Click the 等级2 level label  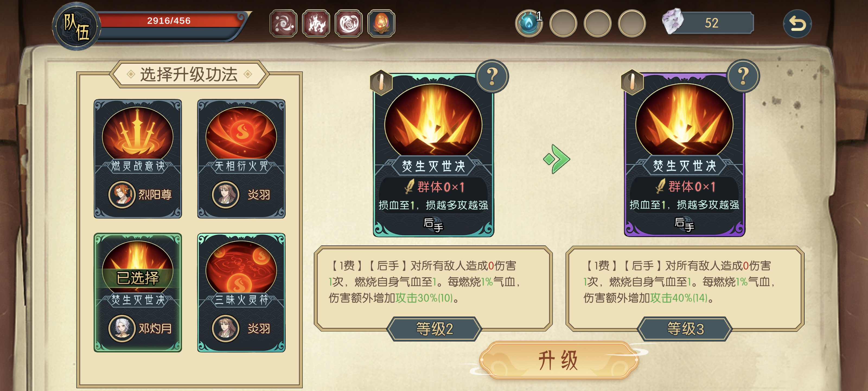point(434,329)
